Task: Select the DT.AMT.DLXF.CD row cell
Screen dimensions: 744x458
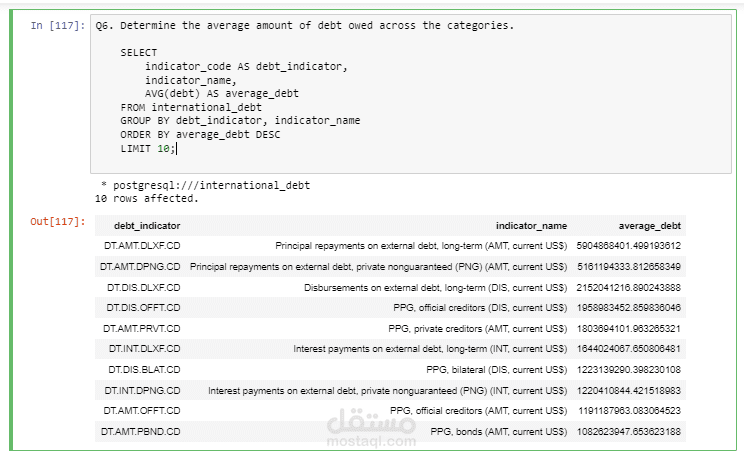Action: click(x=141, y=245)
